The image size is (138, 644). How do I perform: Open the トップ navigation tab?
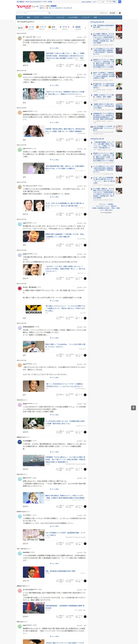pos(20,17)
